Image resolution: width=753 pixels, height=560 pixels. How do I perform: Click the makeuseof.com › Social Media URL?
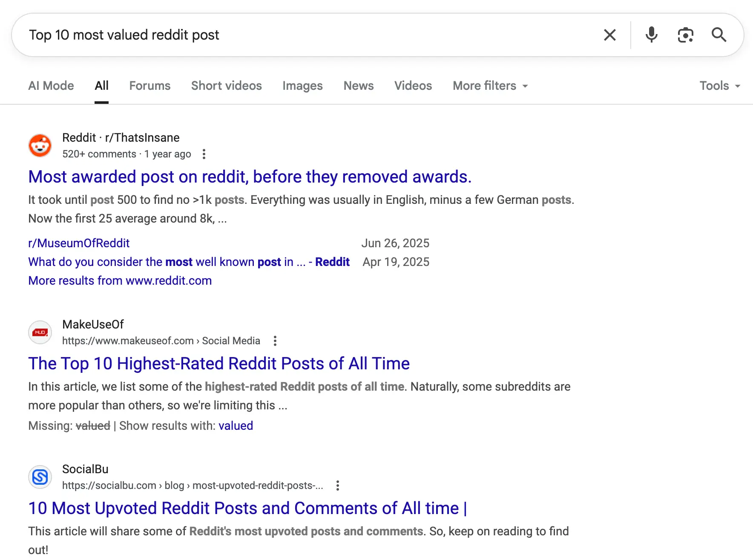pyautogui.click(x=161, y=341)
